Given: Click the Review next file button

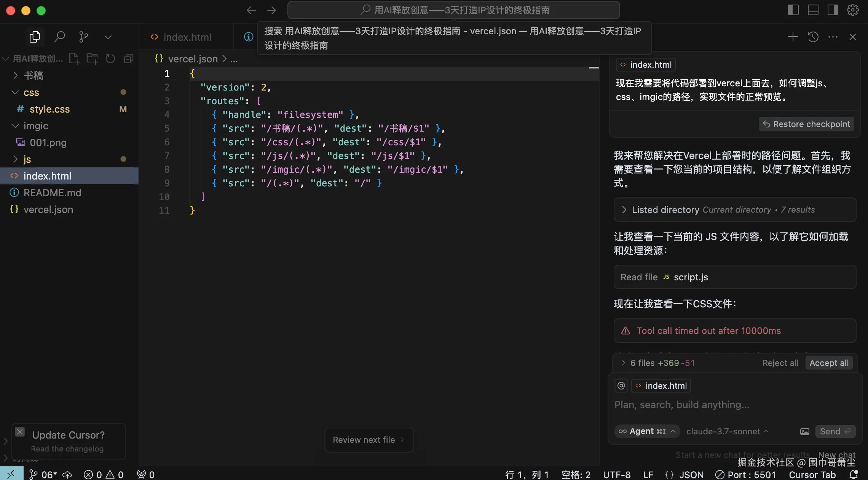Looking at the screenshot, I should [368, 440].
